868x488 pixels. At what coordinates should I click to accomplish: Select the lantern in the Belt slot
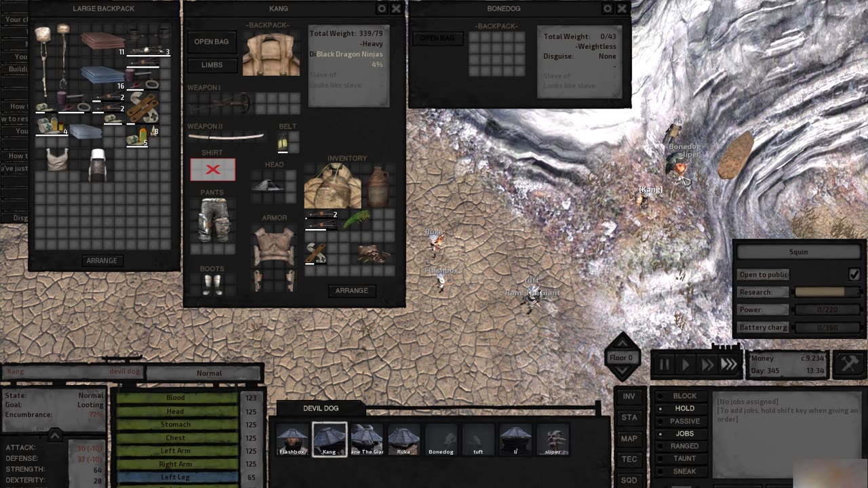tap(283, 142)
